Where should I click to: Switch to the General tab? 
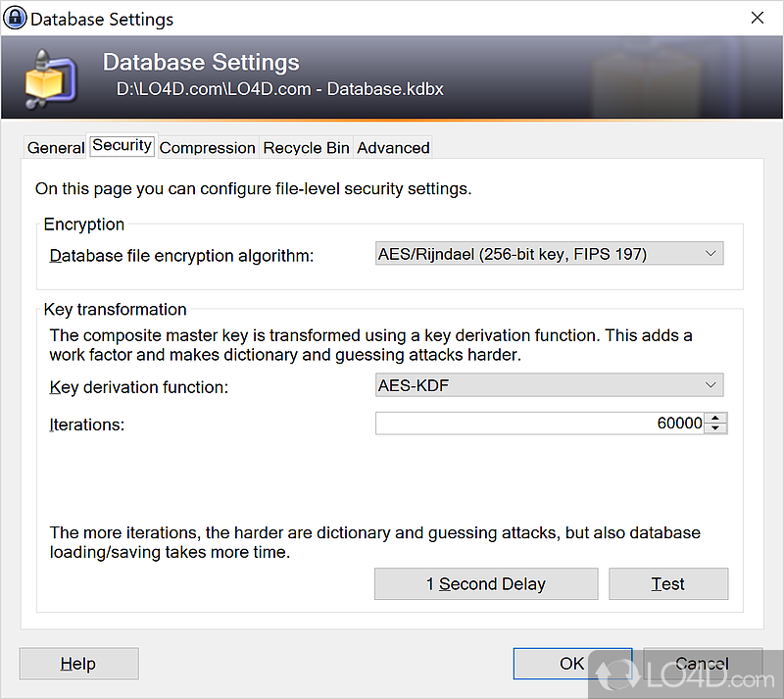[x=55, y=148]
